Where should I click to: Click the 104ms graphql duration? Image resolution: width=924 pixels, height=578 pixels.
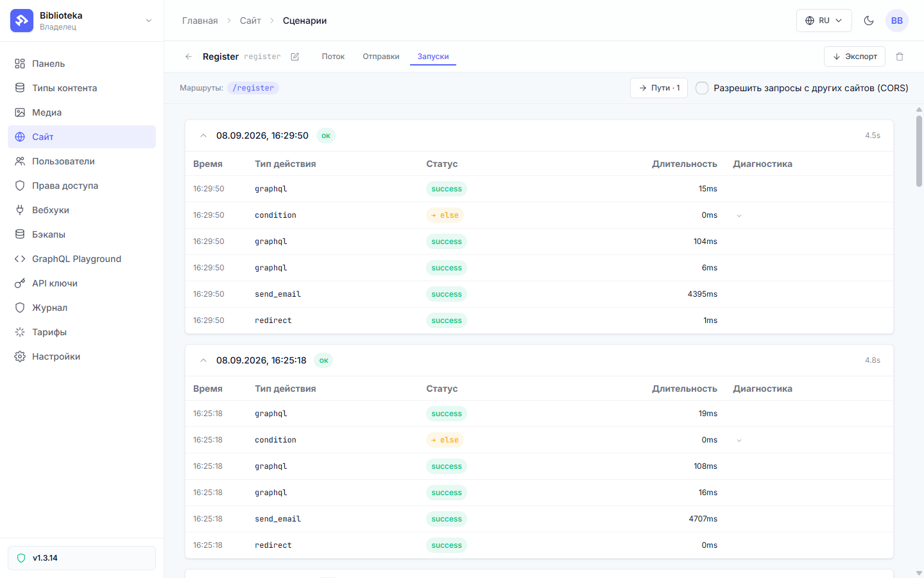[705, 241]
